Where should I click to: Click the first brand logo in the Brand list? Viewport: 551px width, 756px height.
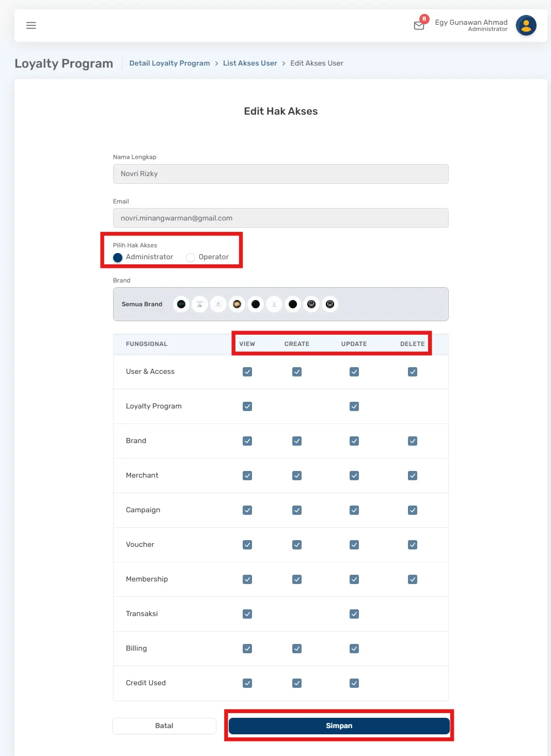point(181,304)
